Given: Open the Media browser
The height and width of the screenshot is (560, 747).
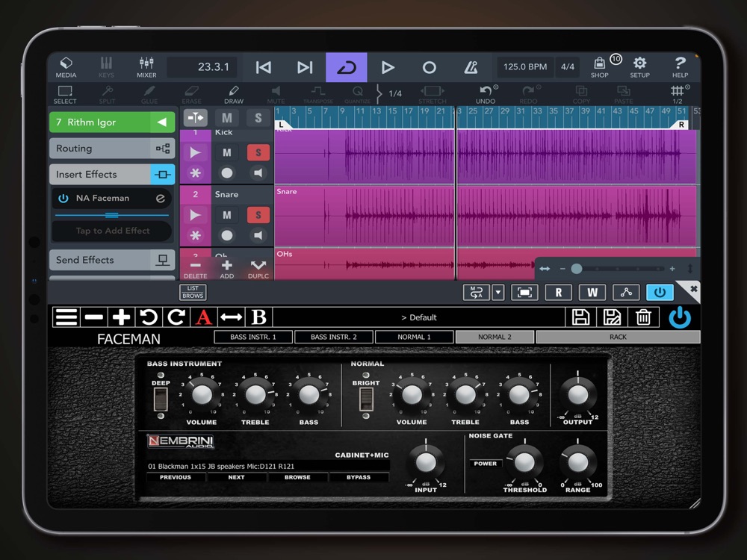Looking at the screenshot, I should tap(66, 67).
